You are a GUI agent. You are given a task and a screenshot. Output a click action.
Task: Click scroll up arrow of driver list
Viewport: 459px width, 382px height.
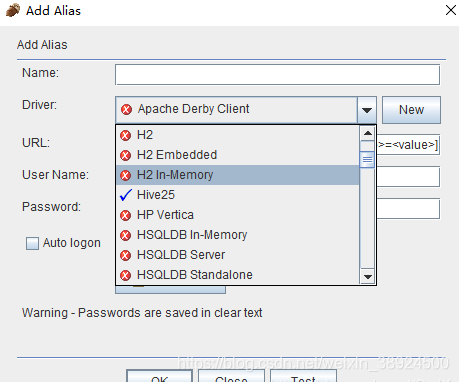368,133
